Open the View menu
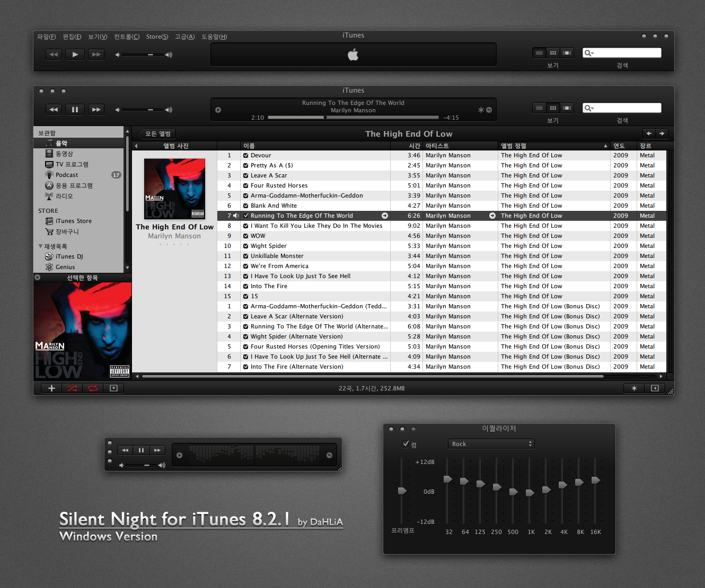705x588 pixels. click(98, 37)
